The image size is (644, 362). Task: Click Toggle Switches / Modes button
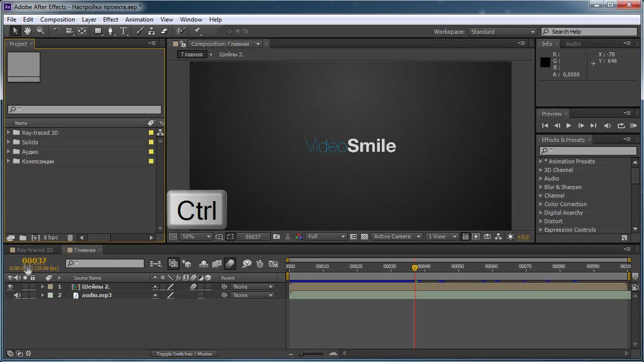184,353
